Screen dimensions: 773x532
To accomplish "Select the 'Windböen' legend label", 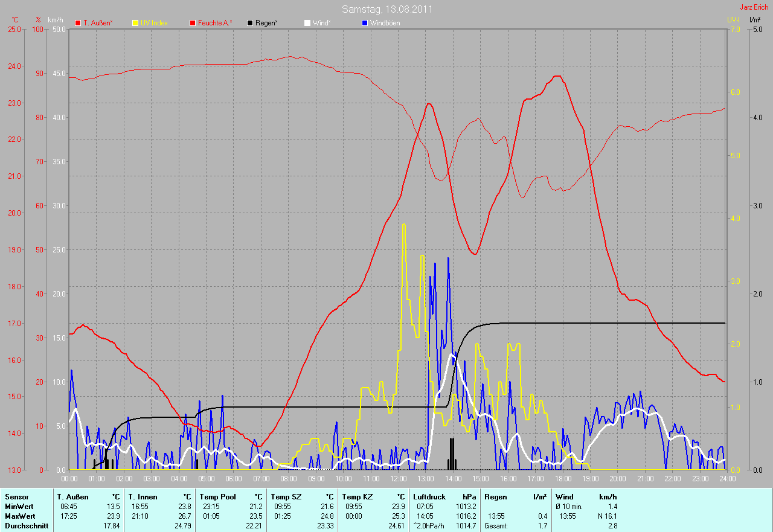I will (385, 23).
